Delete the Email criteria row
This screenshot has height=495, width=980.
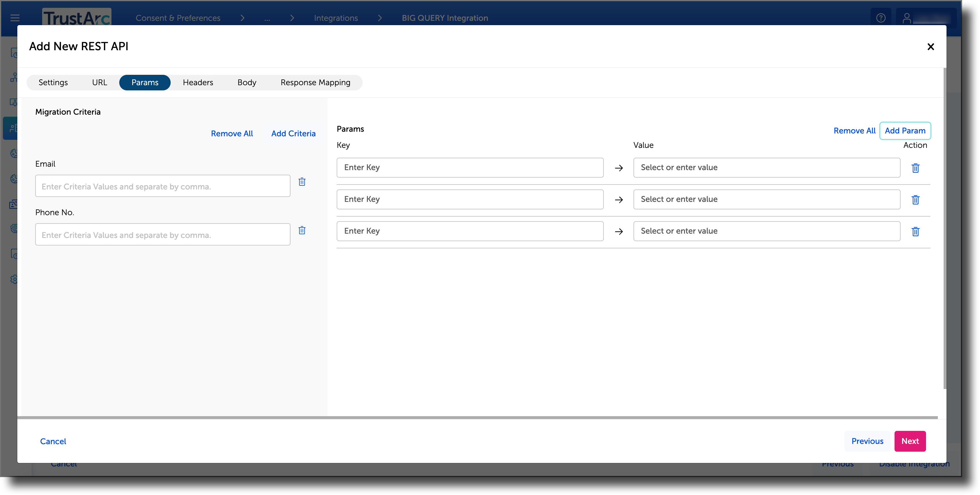click(x=302, y=181)
